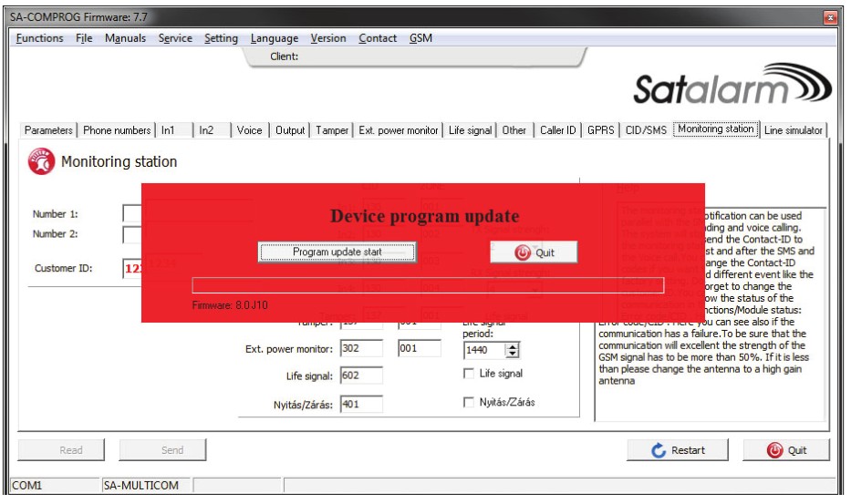Open the Version menu
The width and height of the screenshot is (851, 504).
point(327,38)
